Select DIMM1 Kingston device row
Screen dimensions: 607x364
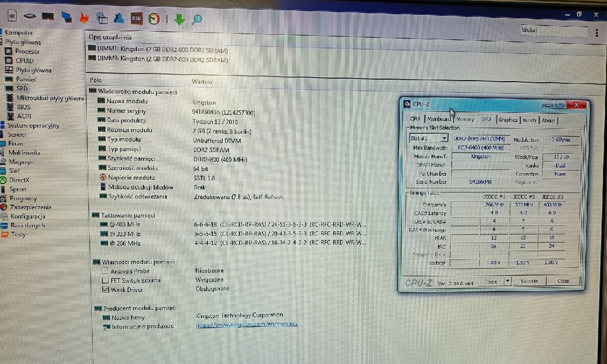[158, 49]
